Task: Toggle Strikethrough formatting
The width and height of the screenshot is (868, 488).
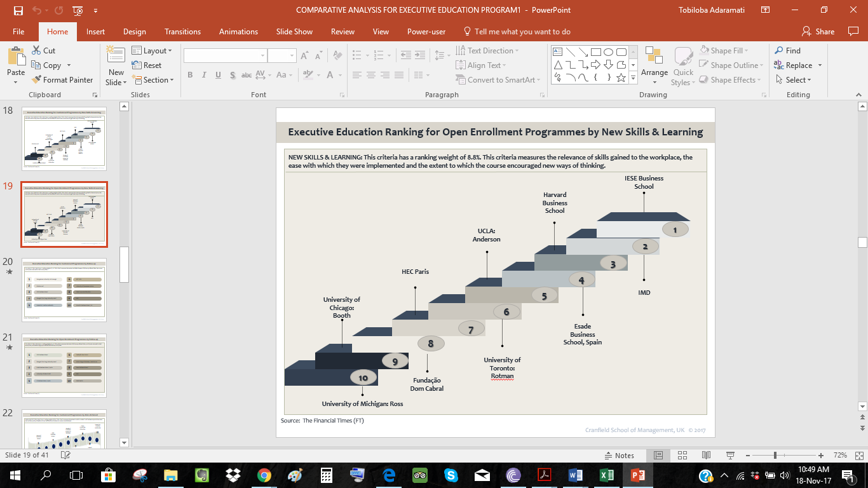Action: [x=247, y=75]
